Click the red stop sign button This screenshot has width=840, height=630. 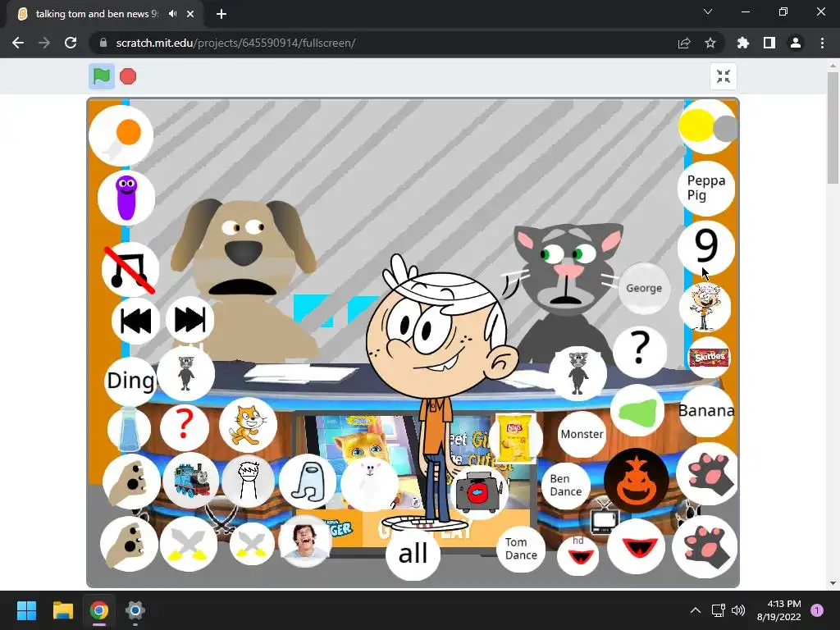128,76
